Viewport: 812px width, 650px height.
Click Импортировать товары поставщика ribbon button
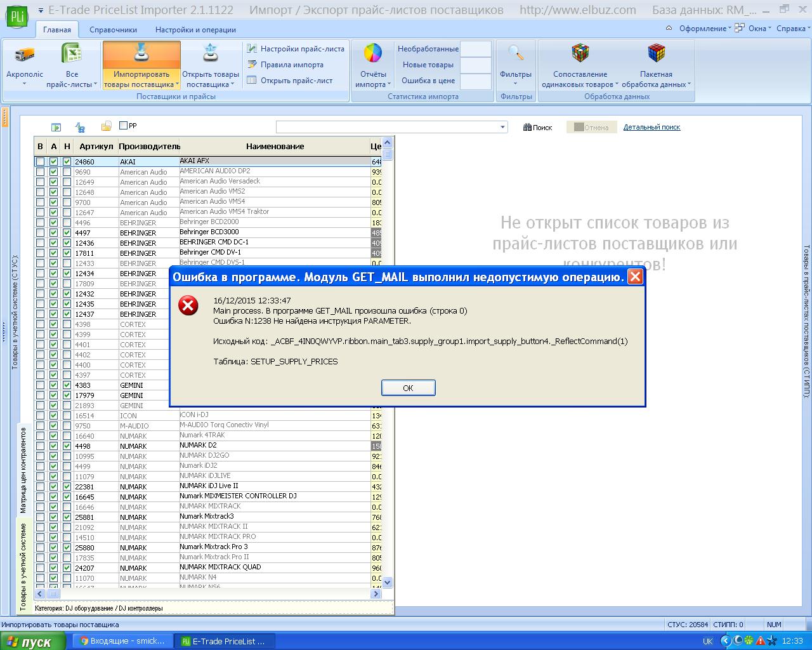141,65
